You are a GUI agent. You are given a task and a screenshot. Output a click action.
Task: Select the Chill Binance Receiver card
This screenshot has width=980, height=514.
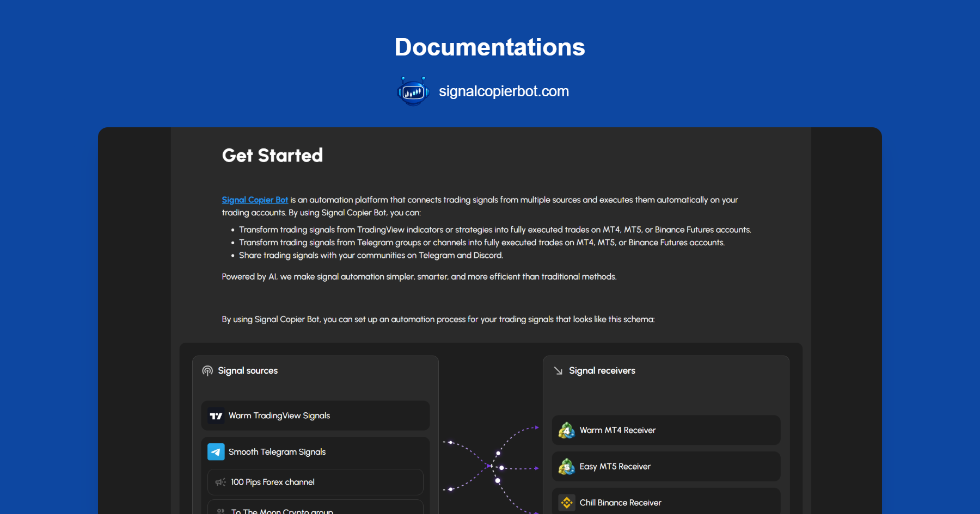(666, 501)
